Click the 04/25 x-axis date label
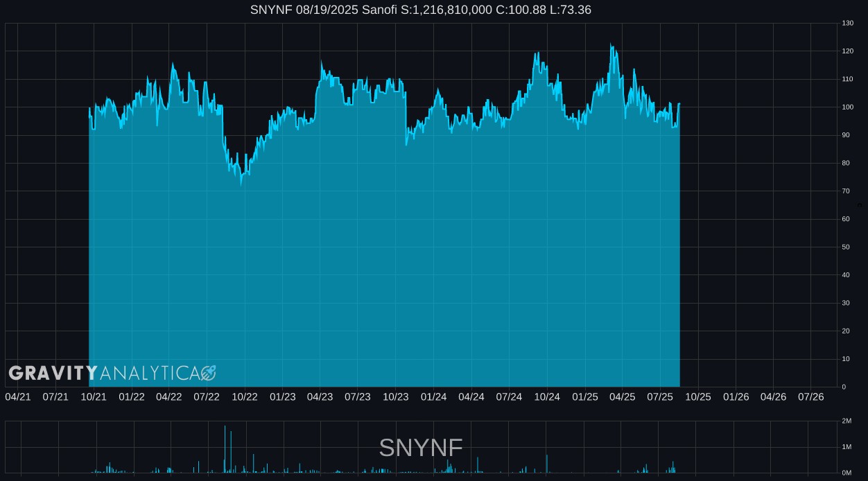 (622, 396)
